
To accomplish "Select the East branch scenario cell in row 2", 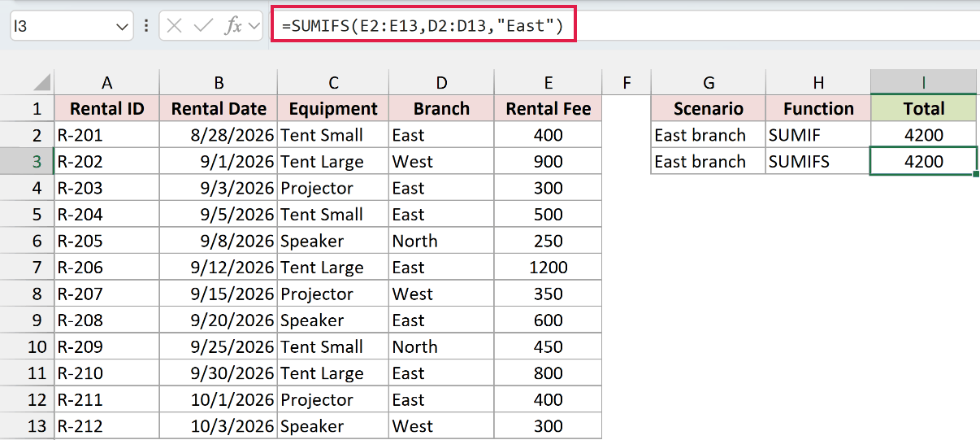I will click(x=709, y=135).
